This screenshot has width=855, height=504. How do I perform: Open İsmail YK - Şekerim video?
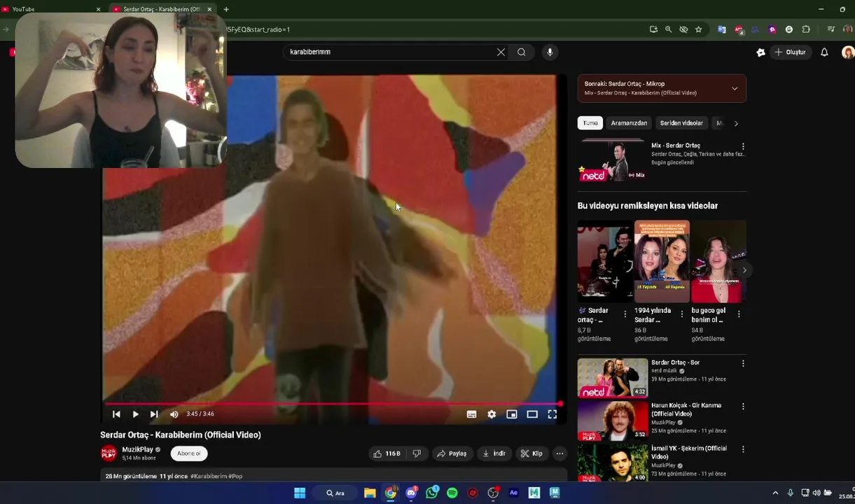pos(612,463)
